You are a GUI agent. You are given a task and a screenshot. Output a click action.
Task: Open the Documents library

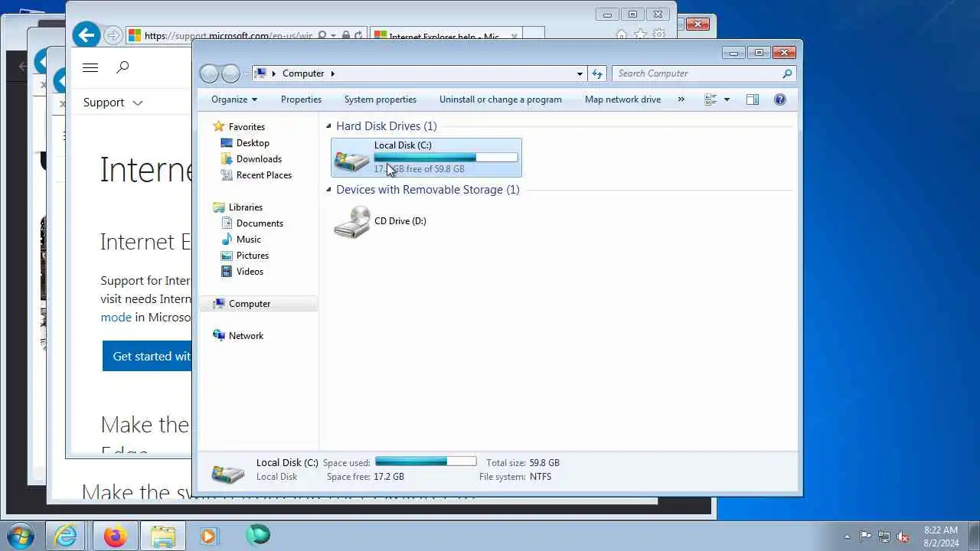[260, 223]
